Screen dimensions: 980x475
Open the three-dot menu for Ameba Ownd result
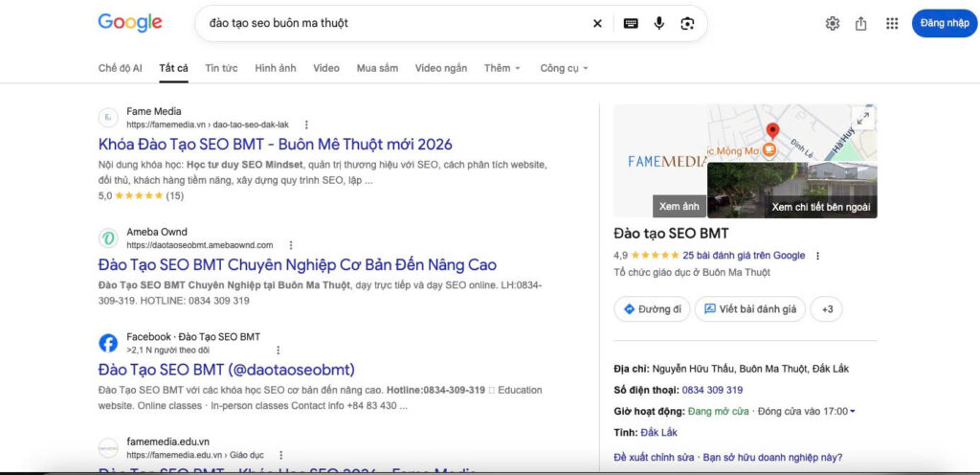click(291, 245)
